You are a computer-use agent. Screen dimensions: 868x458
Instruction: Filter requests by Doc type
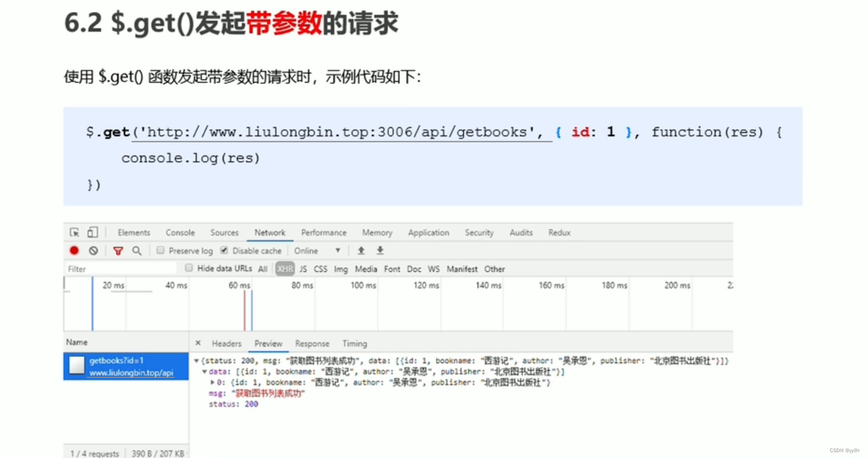pyautogui.click(x=414, y=269)
